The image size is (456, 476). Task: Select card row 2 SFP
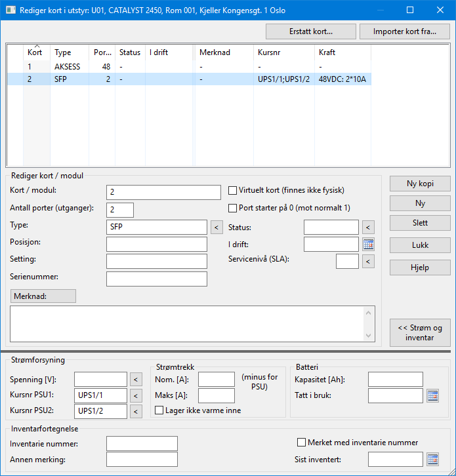189,79
